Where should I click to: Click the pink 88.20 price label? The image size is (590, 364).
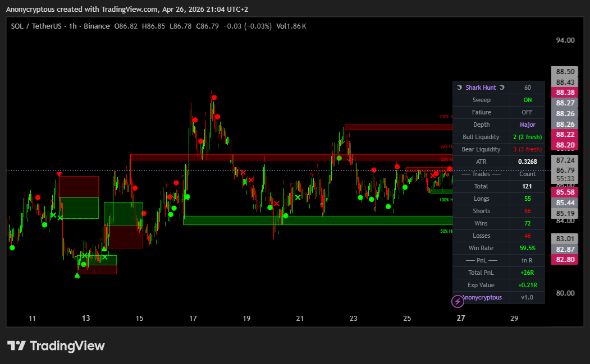[x=565, y=145]
